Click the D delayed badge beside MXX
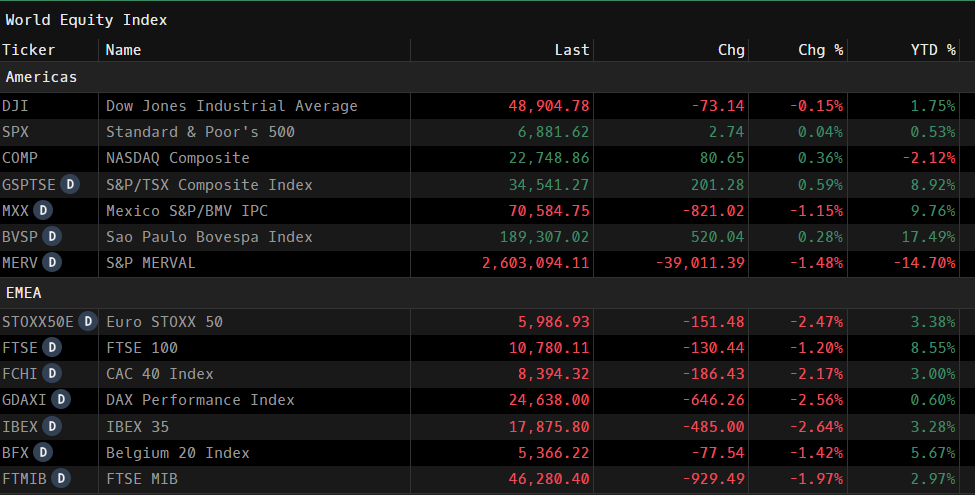 click(x=43, y=211)
